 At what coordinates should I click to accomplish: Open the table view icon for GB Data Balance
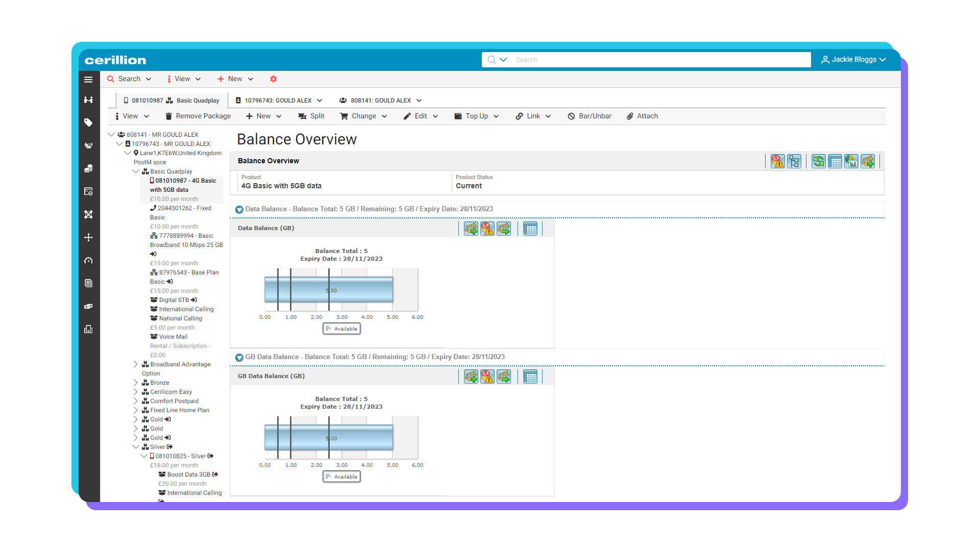530,376
